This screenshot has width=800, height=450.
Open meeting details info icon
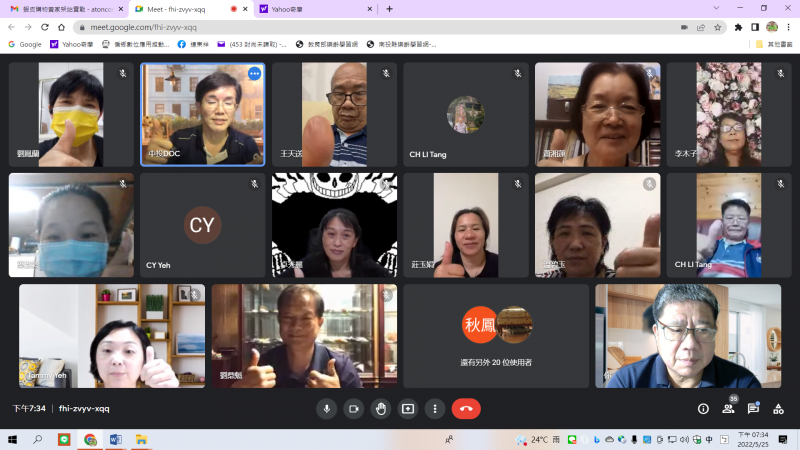coord(703,408)
